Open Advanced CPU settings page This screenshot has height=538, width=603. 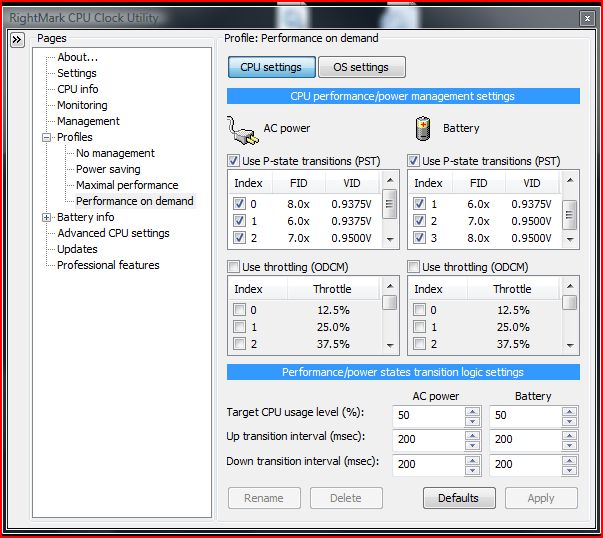pos(113,233)
